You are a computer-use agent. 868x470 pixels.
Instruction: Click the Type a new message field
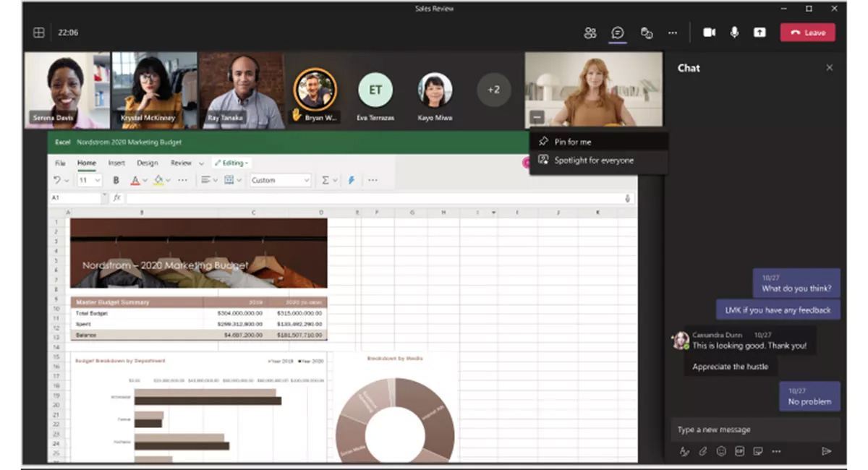(752, 430)
